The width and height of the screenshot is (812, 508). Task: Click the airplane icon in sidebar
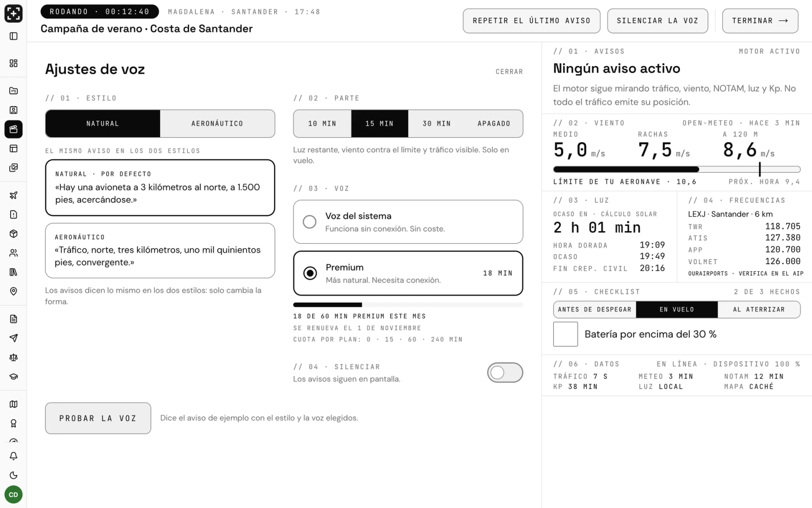point(14,196)
